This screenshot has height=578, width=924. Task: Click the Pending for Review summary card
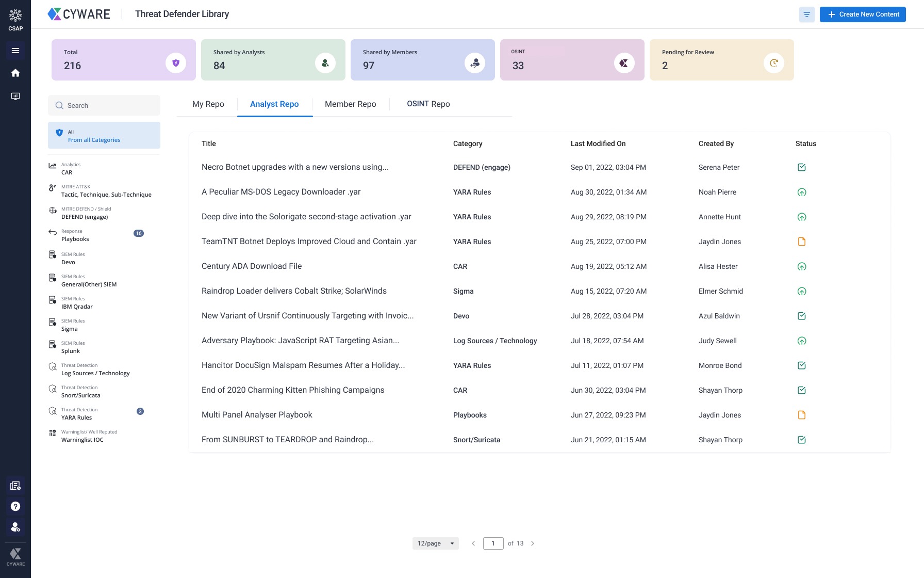721,59
